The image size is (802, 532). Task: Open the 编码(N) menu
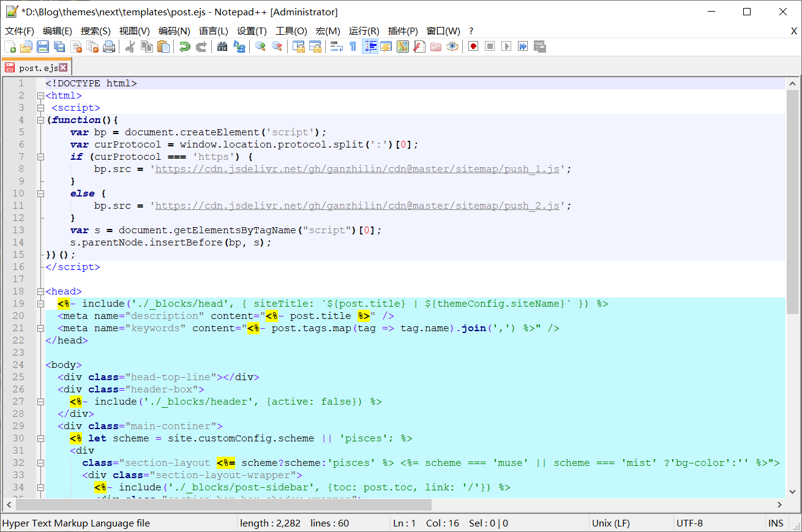[x=174, y=31]
